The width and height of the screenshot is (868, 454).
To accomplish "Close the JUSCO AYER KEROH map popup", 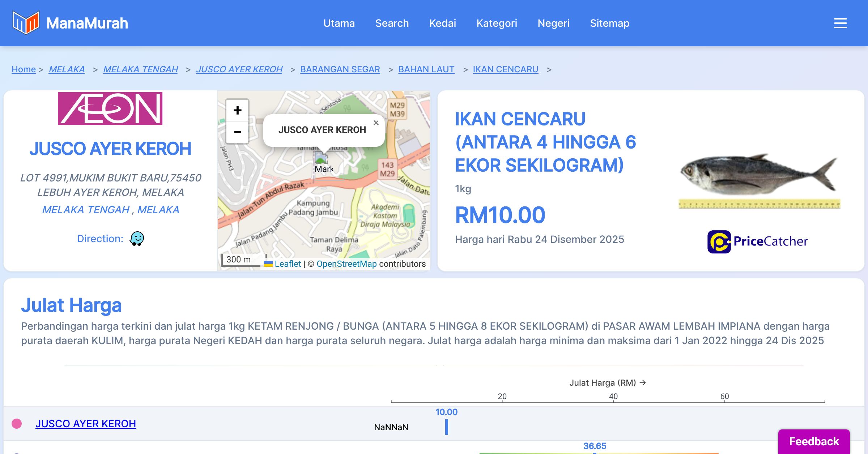I will pos(376,123).
